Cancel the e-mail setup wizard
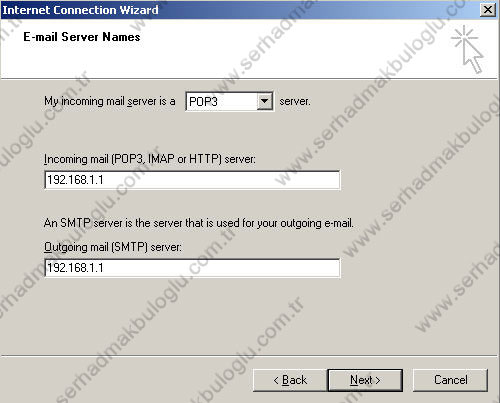Viewport: 500px width, 403px height. (x=450, y=380)
